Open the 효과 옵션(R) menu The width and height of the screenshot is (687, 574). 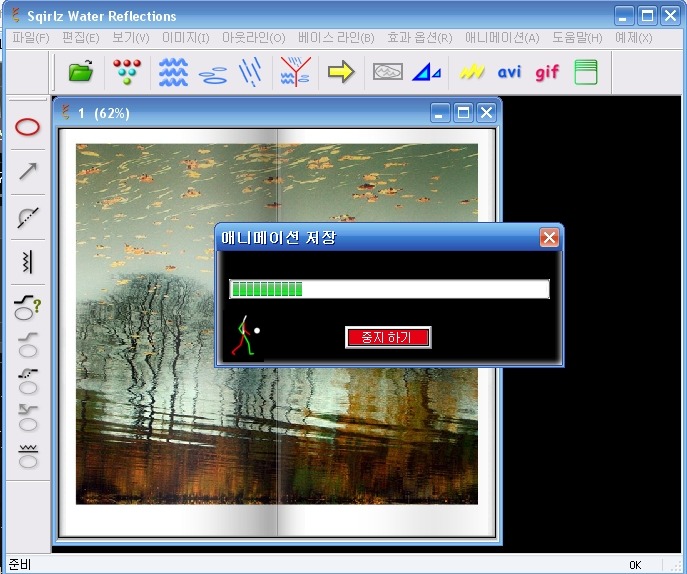pos(419,38)
